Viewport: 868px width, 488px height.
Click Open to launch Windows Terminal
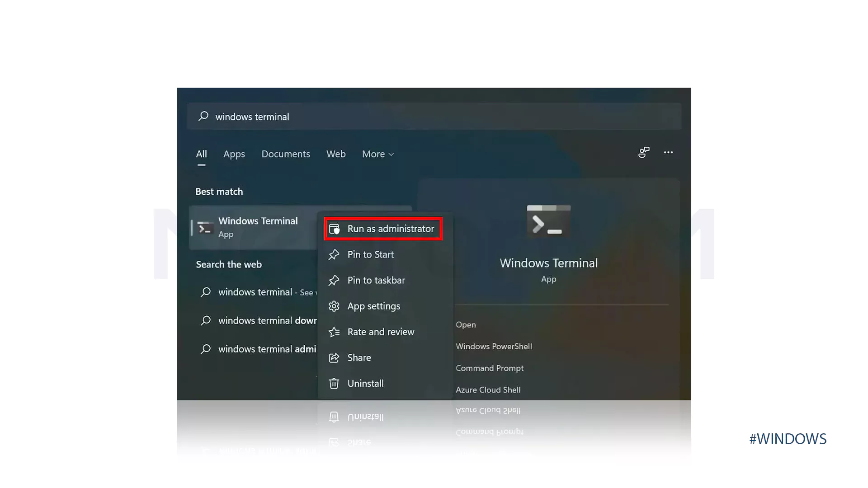(466, 324)
